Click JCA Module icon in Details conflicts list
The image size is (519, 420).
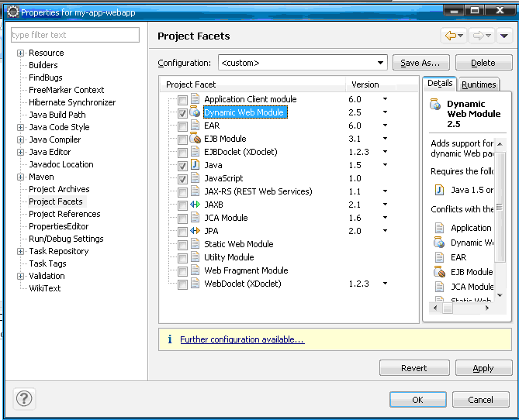[x=439, y=287]
